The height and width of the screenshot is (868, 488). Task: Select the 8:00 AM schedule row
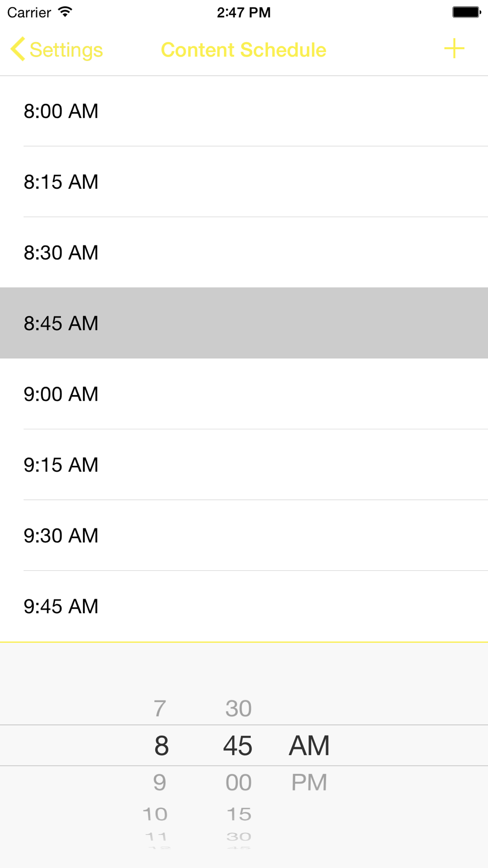tap(244, 111)
